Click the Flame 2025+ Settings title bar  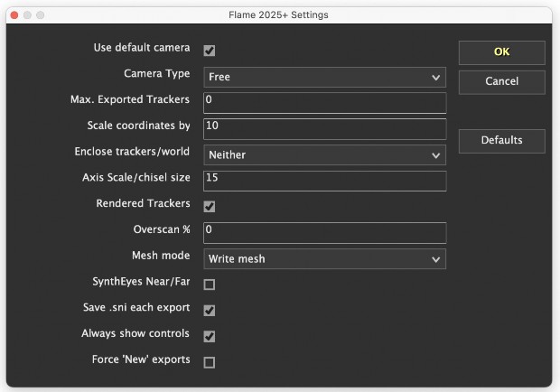coord(280,15)
